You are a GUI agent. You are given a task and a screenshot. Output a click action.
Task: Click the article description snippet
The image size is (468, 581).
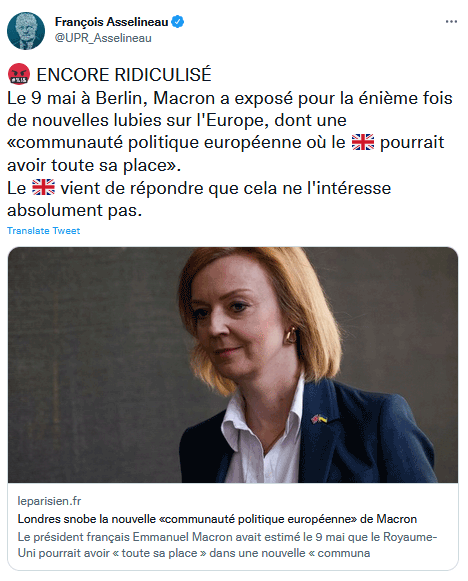228,545
